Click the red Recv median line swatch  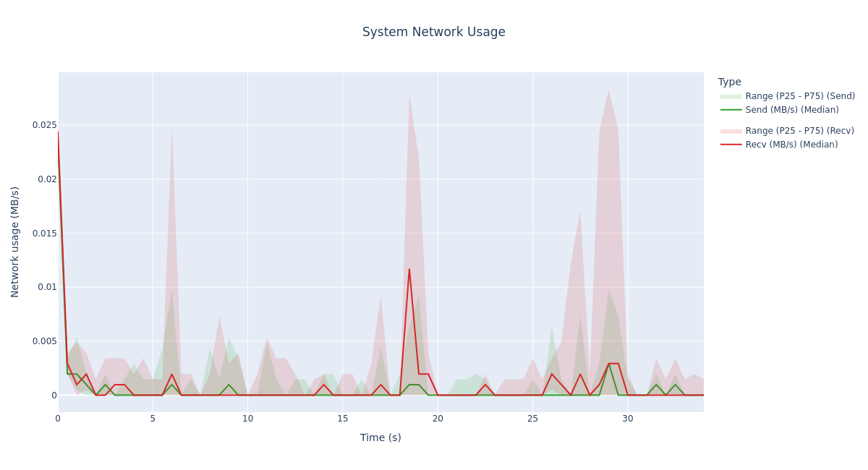731,145
